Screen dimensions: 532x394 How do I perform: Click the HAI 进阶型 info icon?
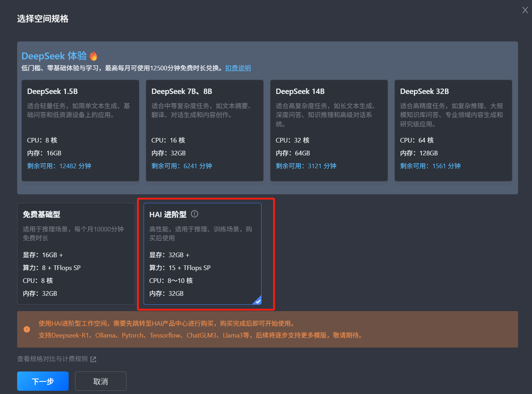click(x=194, y=214)
